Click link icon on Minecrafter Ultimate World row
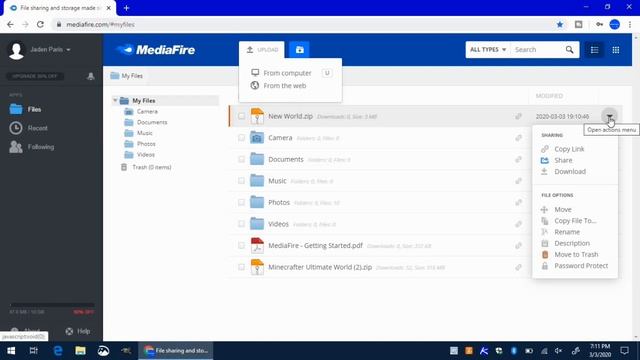 click(x=518, y=267)
